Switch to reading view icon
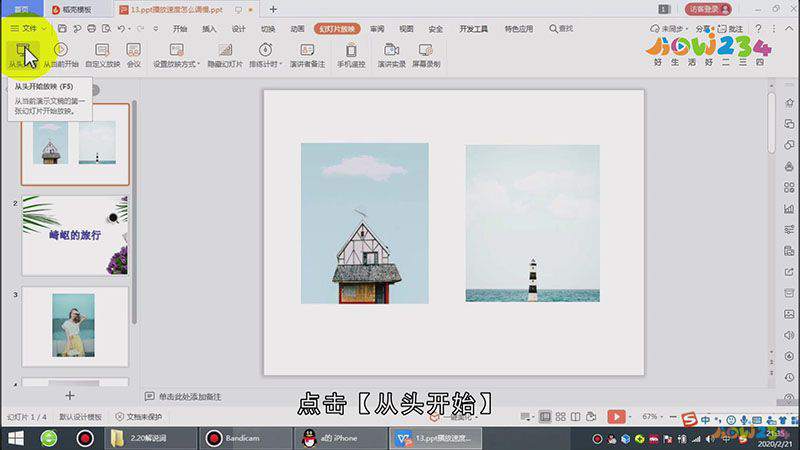The image size is (800, 450). [576, 417]
